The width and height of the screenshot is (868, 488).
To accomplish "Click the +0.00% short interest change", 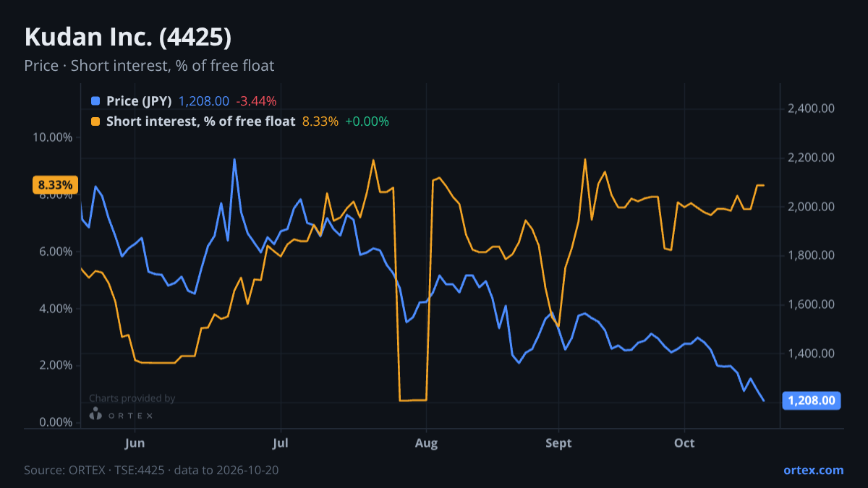I will pos(367,121).
